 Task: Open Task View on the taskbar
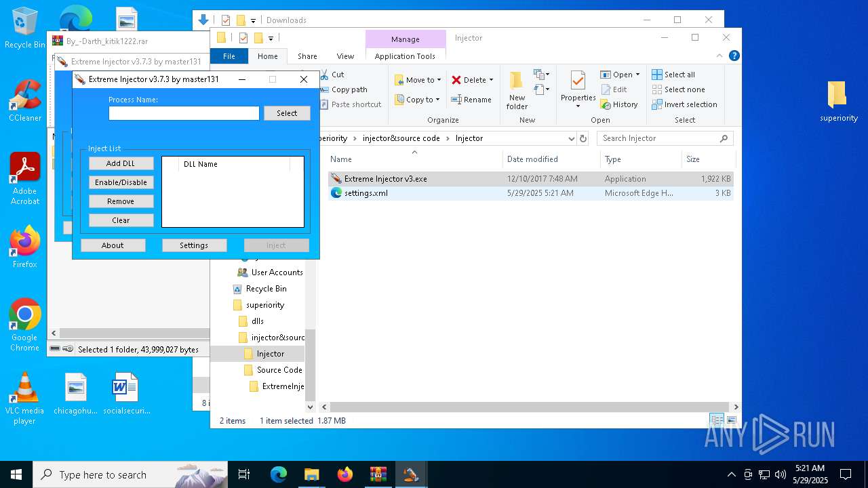point(244,474)
